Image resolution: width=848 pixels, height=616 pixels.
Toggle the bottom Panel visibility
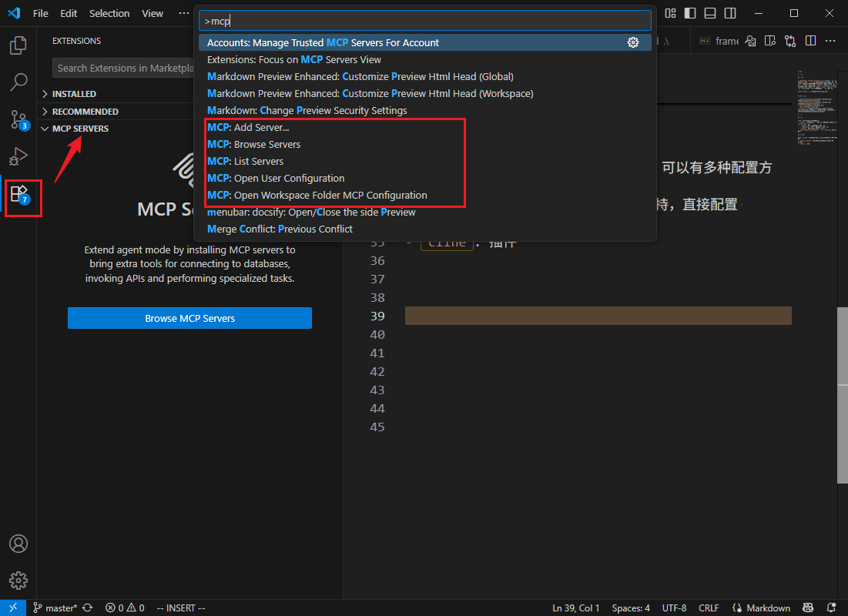pos(710,13)
